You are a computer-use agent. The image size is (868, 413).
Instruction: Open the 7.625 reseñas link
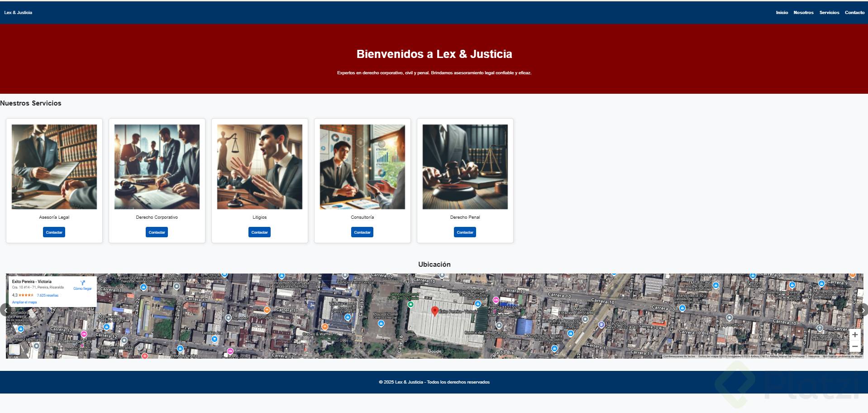(x=48, y=295)
